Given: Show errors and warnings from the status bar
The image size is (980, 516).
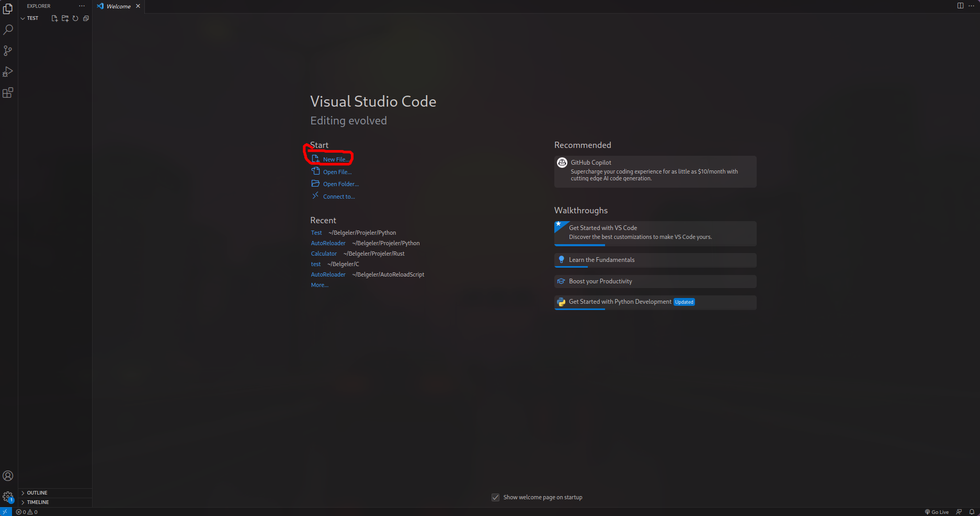Looking at the screenshot, I should click(27, 512).
